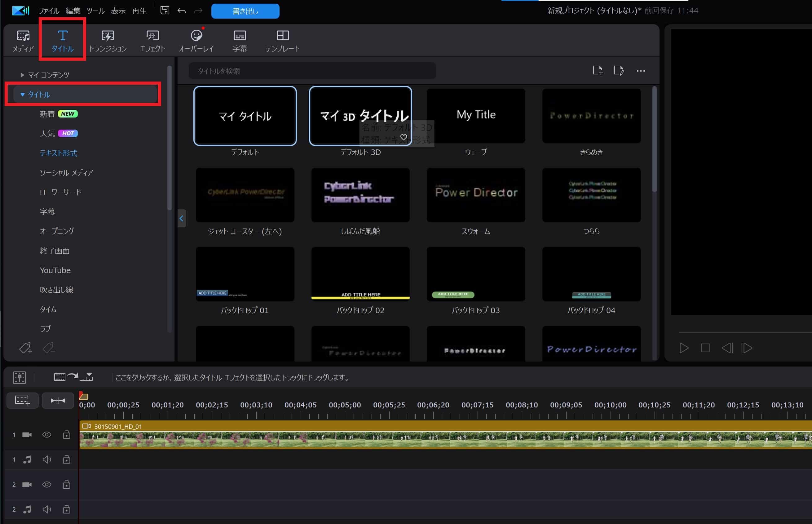812x524 pixels.
Task: Switch to the テンプレート tab
Action: (x=282, y=41)
